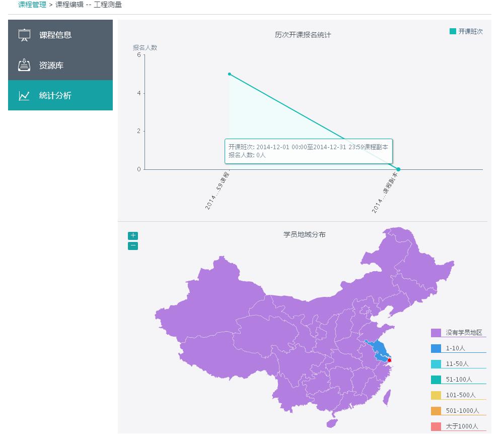This screenshot has width=504, height=434.
Task: Toggle the 开课班次 legend series
Action: point(466,31)
